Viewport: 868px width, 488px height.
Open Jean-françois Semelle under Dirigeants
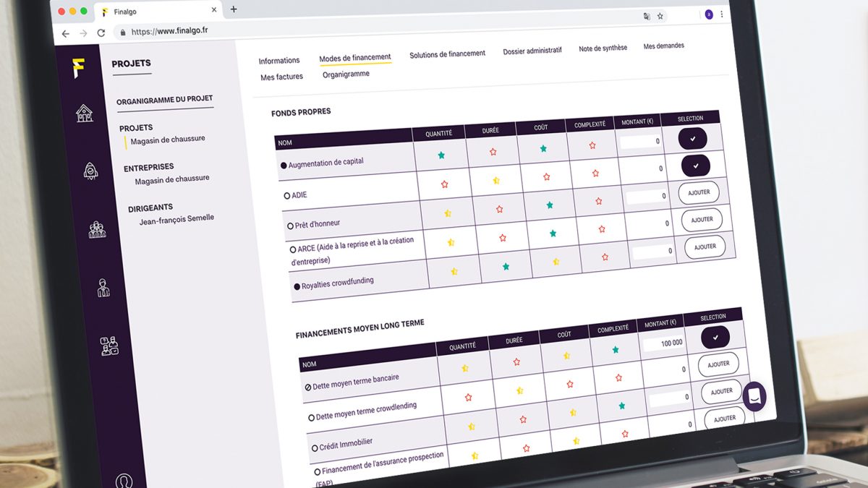(x=177, y=219)
